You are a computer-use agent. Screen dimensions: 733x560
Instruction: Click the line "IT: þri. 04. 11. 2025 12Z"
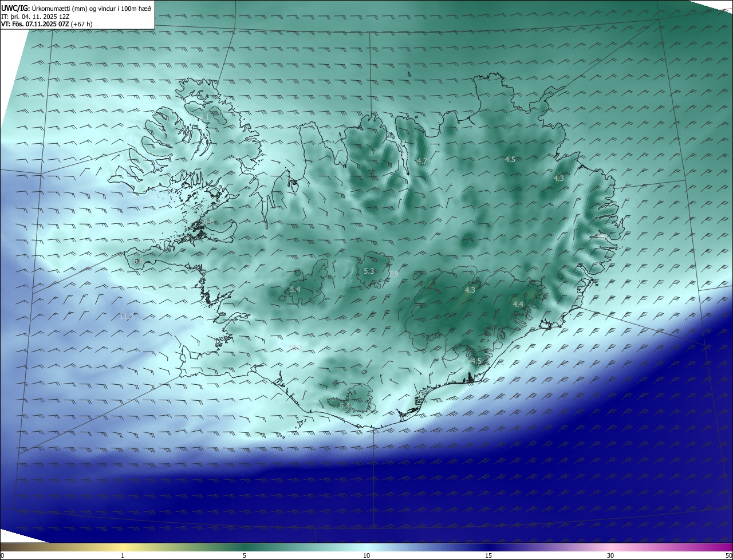36,17
